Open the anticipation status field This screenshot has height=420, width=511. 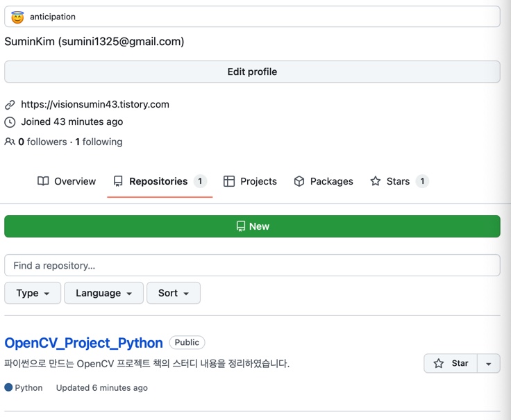[252, 16]
